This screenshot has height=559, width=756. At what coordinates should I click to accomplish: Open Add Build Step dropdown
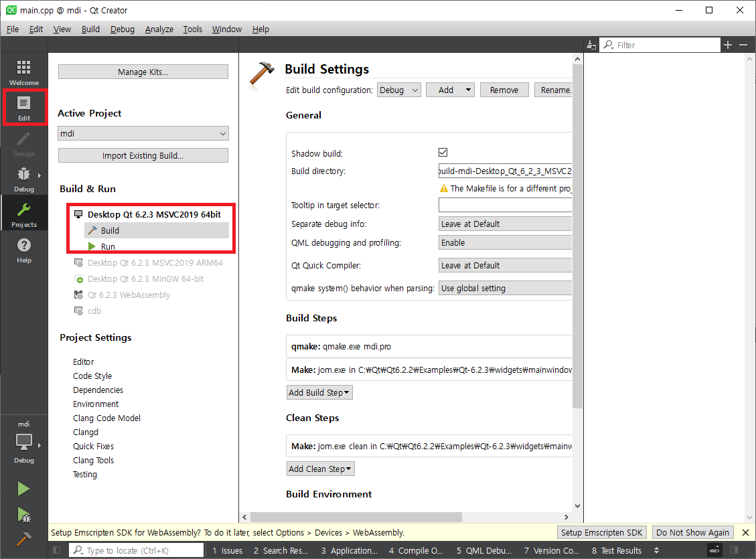pos(319,392)
